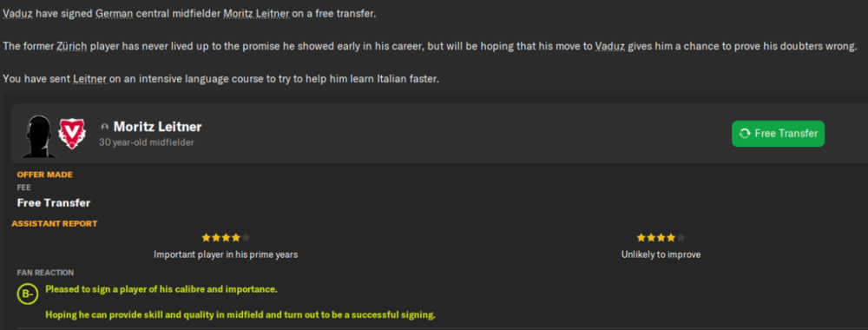Click the B- fan reaction grade badge
This screenshot has height=330, width=868.
tap(28, 294)
